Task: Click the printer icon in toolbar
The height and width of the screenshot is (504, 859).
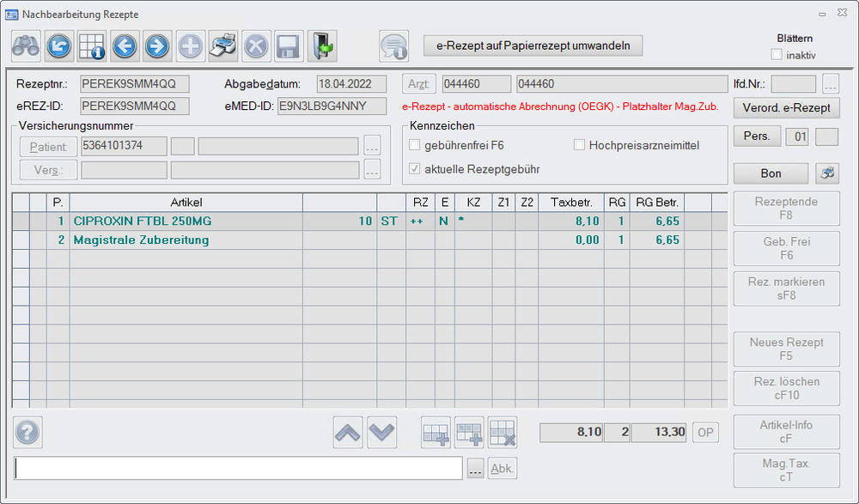Action: tap(222, 46)
